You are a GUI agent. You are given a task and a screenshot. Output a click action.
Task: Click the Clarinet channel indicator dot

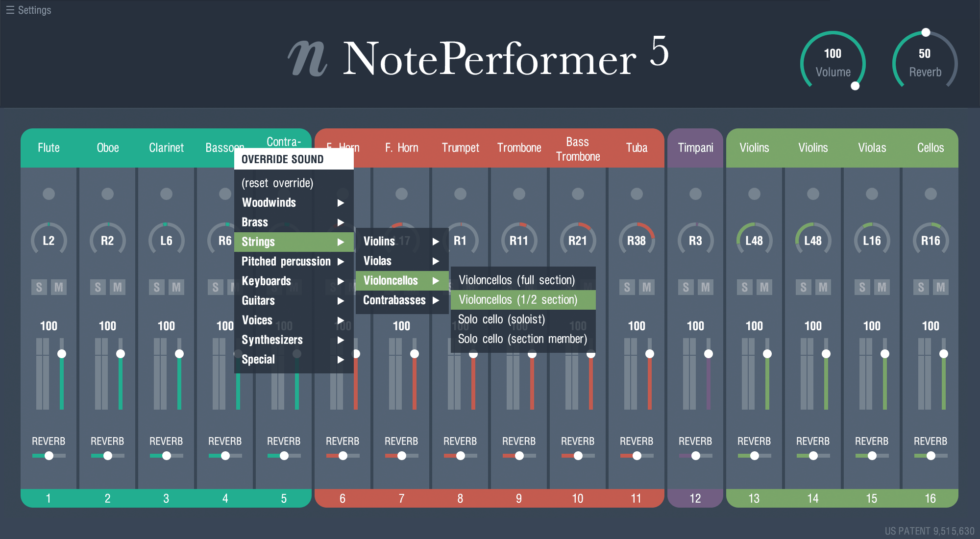coord(166,194)
